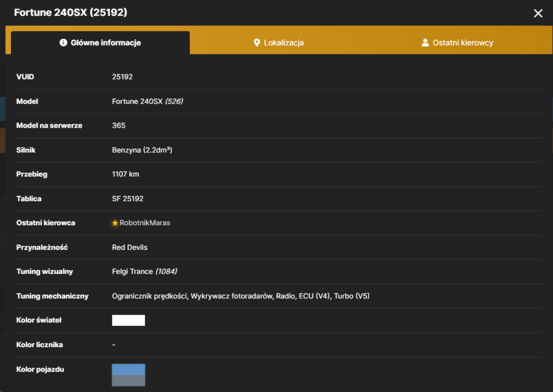Click ECU (V4) in mechanical tuning
The image size is (553, 392).
point(314,296)
